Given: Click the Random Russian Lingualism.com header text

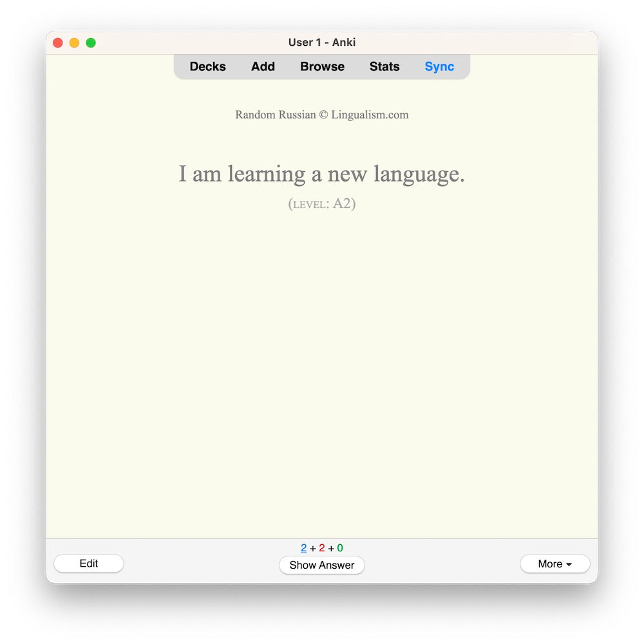Looking at the screenshot, I should tap(321, 115).
